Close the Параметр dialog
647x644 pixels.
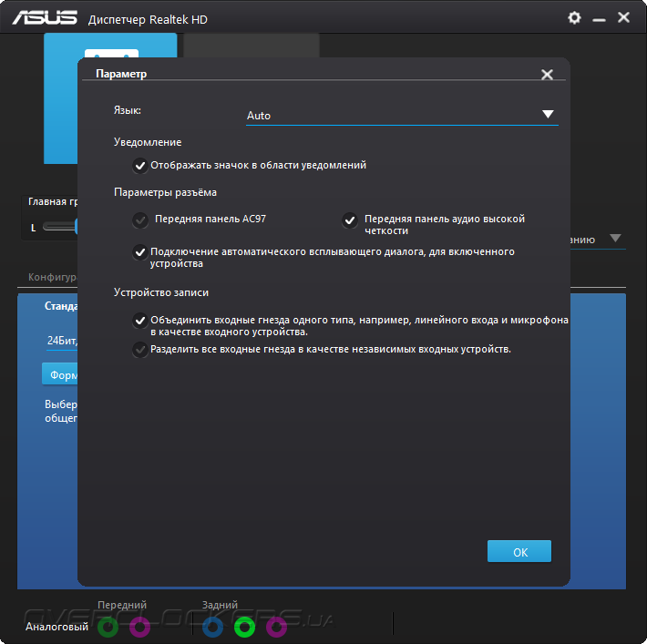point(547,75)
